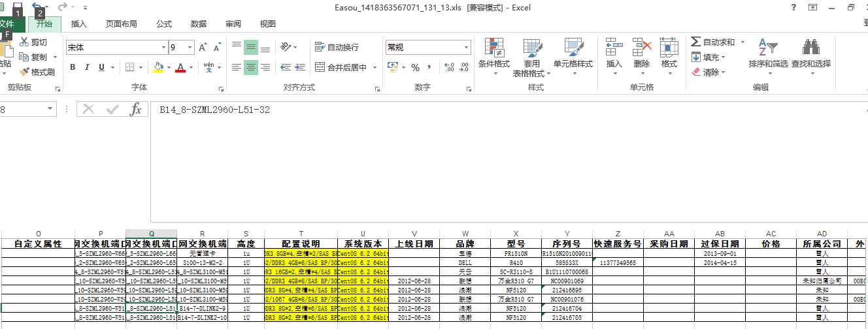The image size is (868, 329).
Task: Switch to the Insert (插入) tab
Action: pyautogui.click(x=79, y=24)
